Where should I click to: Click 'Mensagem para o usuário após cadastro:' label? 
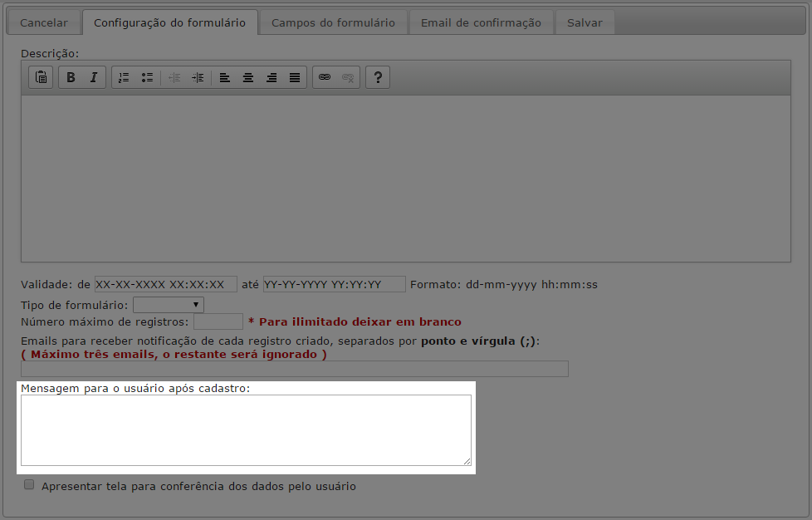[x=135, y=389]
